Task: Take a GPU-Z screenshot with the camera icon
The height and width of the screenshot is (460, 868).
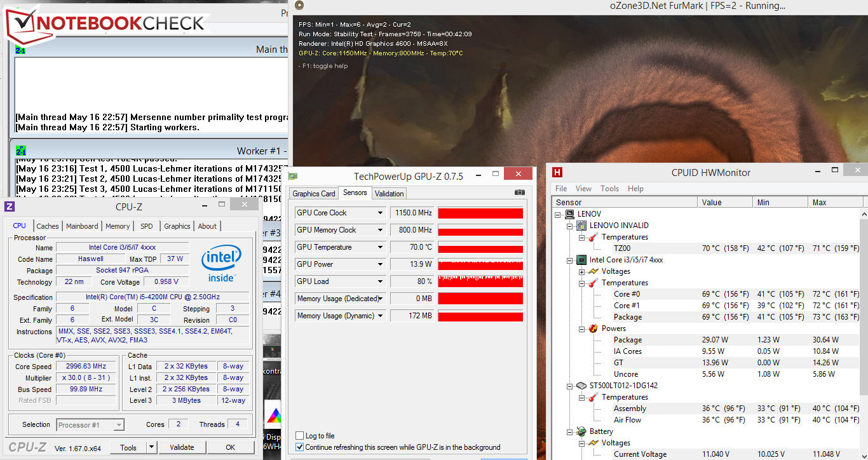Action: tap(520, 193)
